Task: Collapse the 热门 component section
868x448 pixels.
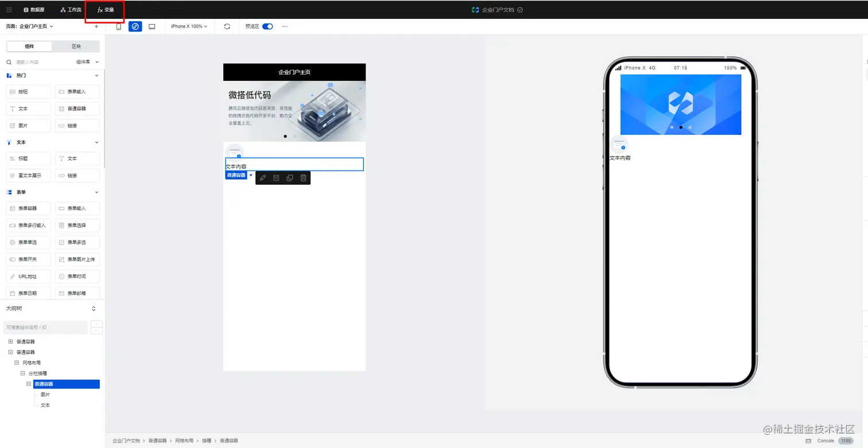Action: (96, 76)
